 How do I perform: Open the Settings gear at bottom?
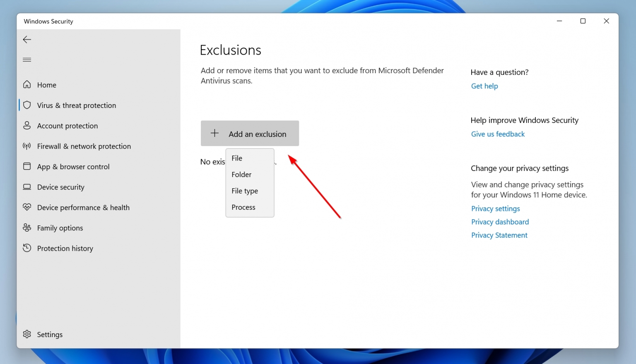click(x=49, y=334)
